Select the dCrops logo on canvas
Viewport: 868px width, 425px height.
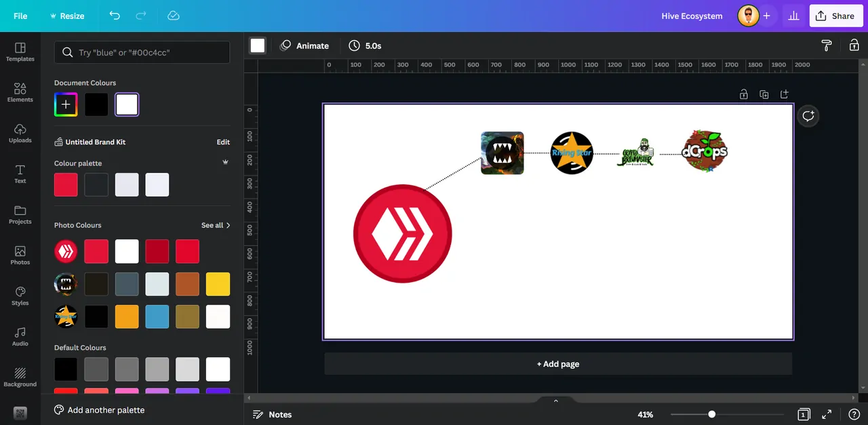tap(705, 151)
